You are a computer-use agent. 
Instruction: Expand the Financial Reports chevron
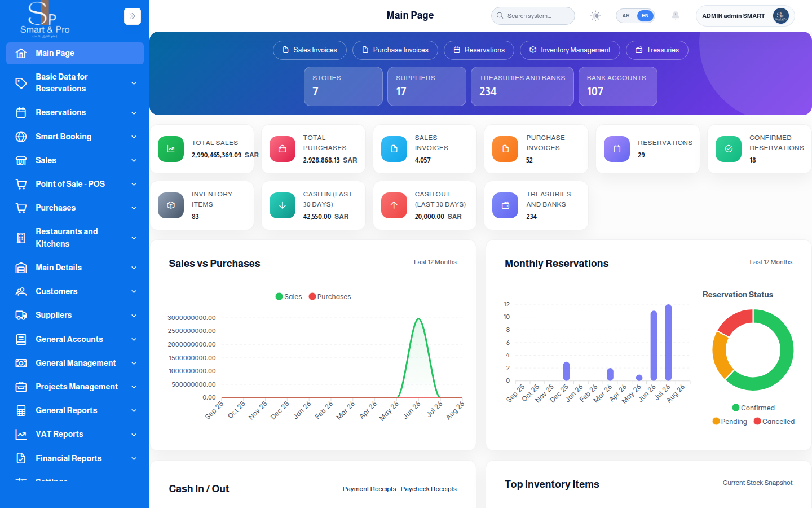[134, 458]
